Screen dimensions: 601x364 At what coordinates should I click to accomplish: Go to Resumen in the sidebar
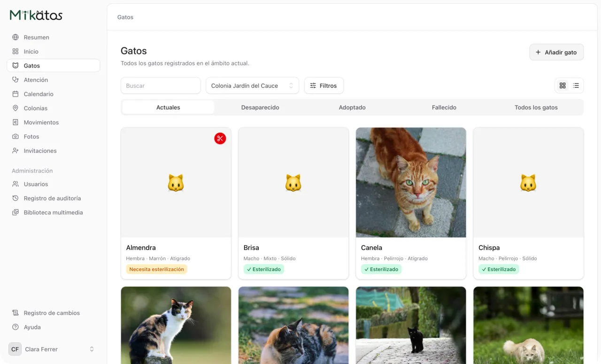click(x=54, y=37)
